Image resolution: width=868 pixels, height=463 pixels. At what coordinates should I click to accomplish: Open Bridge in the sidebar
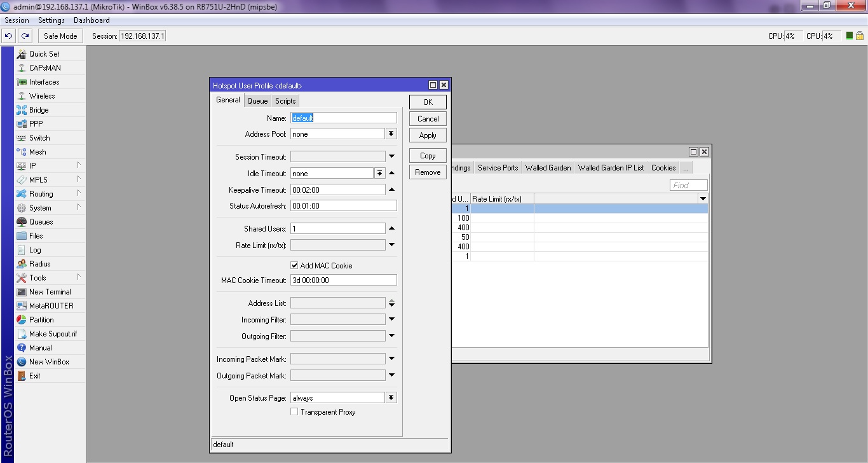click(50, 110)
